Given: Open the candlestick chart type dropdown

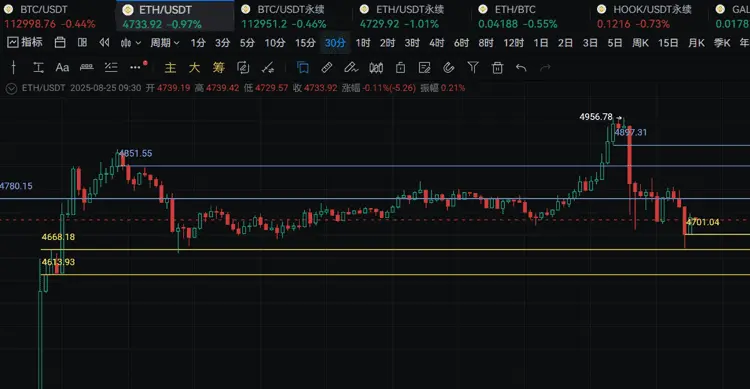Looking at the screenshot, I should (x=131, y=43).
